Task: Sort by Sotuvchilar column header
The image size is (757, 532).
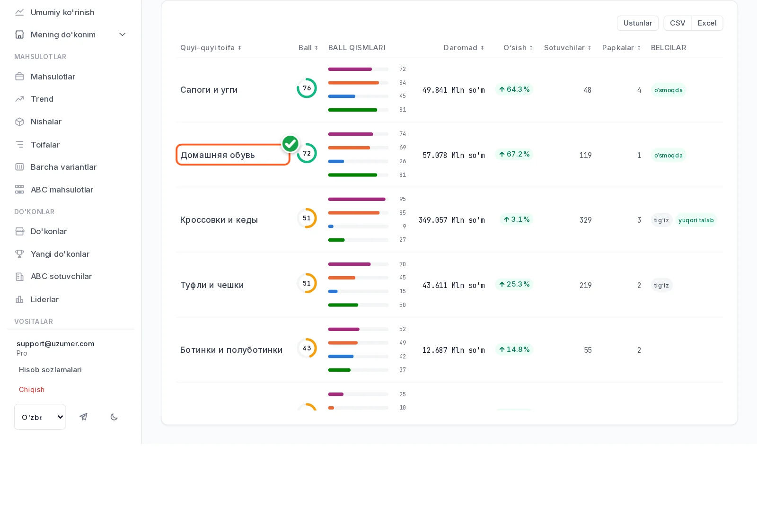Action: click(568, 48)
